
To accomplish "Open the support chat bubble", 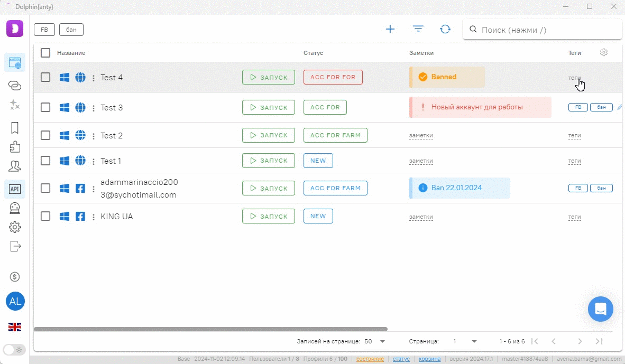I will (x=600, y=309).
